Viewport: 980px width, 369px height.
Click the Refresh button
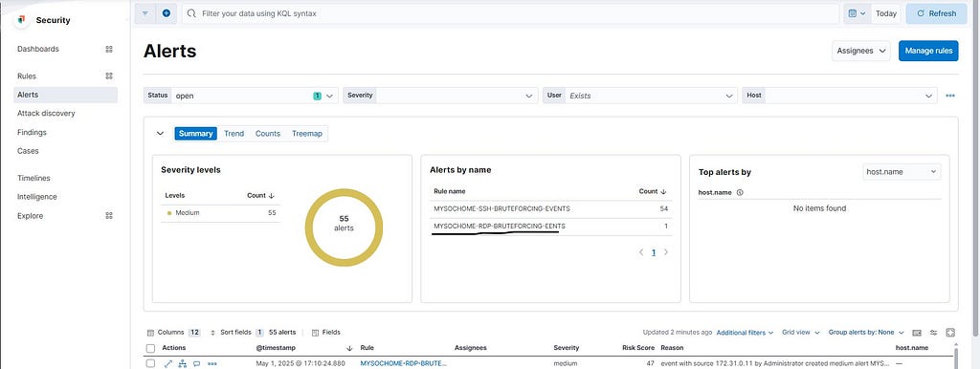pyautogui.click(x=936, y=13)
